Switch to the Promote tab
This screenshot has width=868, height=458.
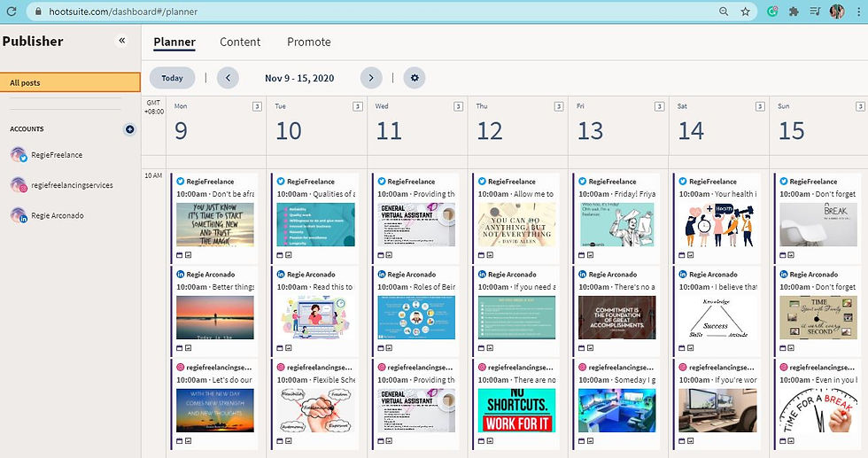[309, 43]
